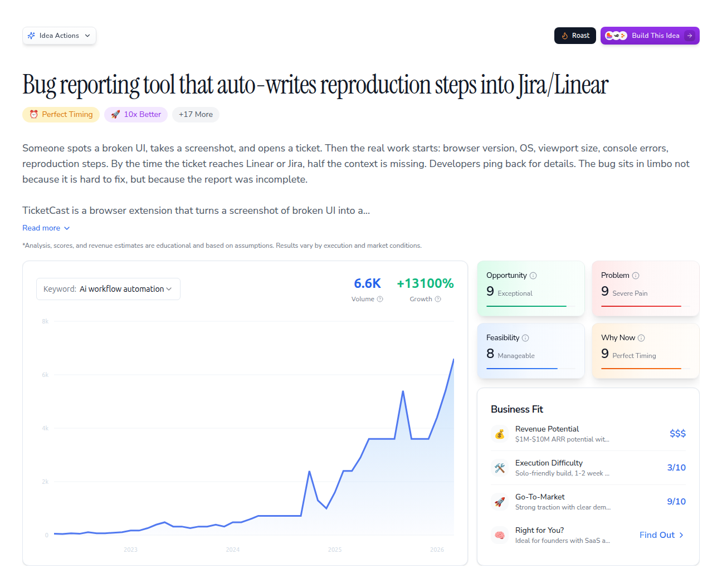Click the 2024 label on chart axis
722x588 pixels.
point(233,550)
